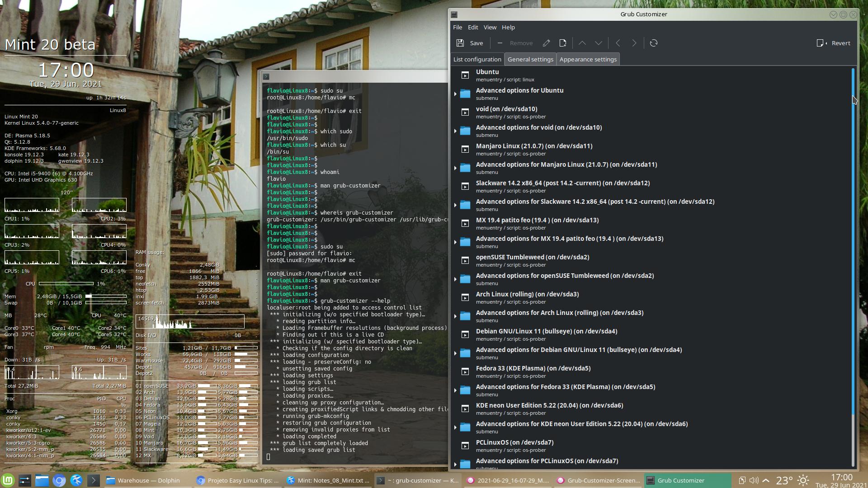Select the KDE neon User Edition 5.22 entry
The width and height of the screenshot is (868, 488).
click(651, 408)
